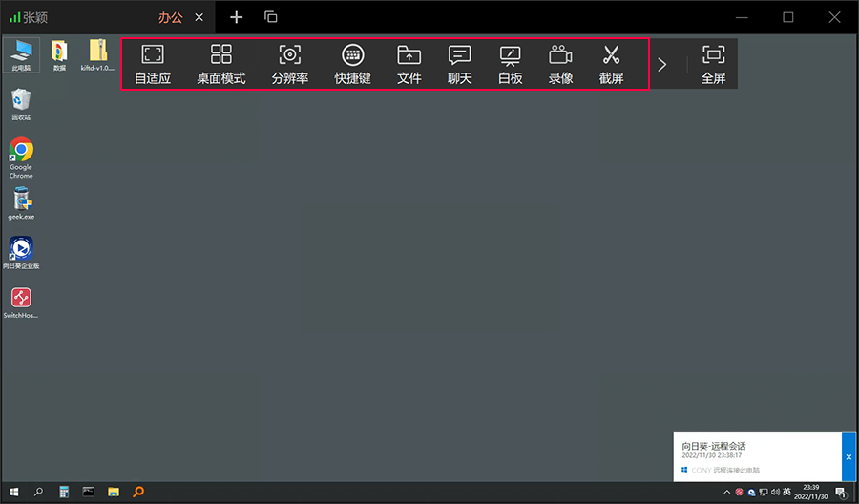Open 桌面模式 desktop mode options
859x504 pixels.
pos(221,65)
